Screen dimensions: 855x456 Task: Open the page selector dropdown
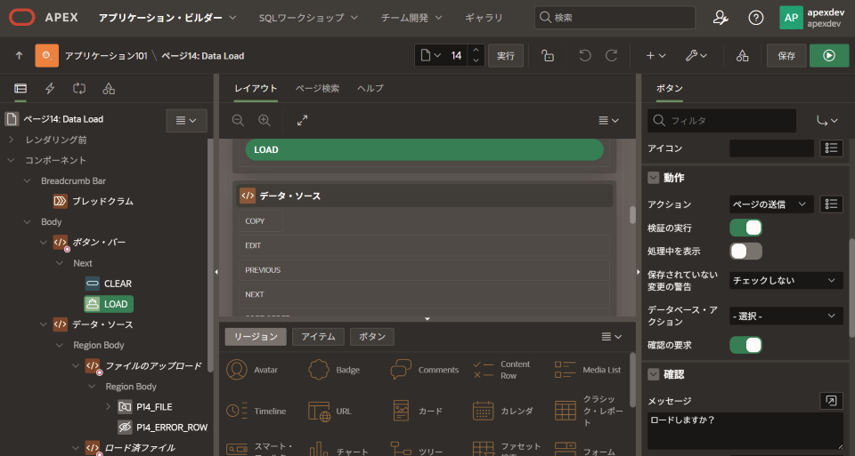point(430,56)
